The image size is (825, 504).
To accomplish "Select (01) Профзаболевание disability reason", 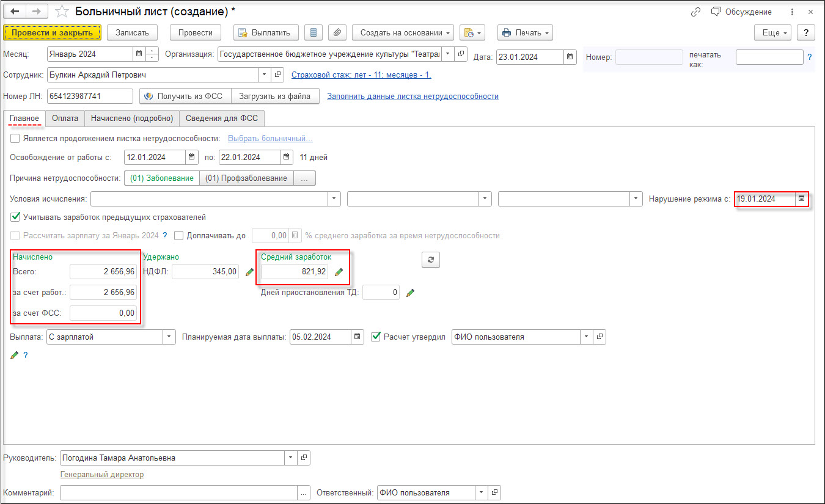I will [x=246, y=178].
